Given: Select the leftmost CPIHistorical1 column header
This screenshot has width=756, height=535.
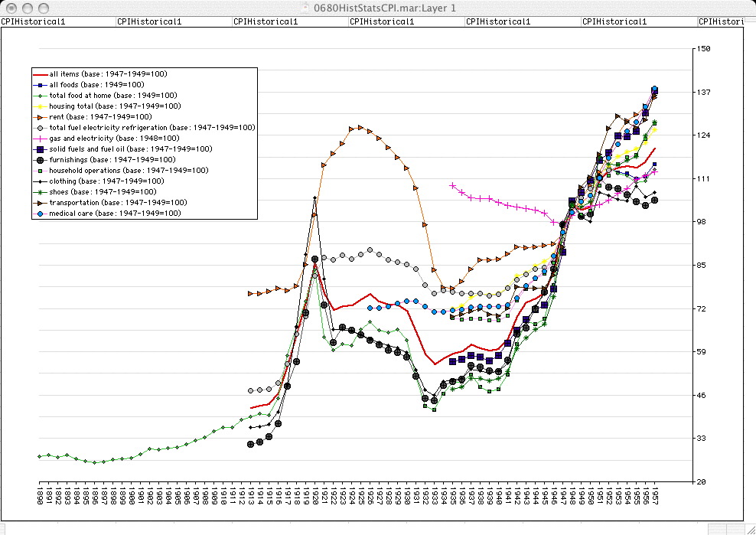Looking at the screenshot, I should tap(33, 21).
